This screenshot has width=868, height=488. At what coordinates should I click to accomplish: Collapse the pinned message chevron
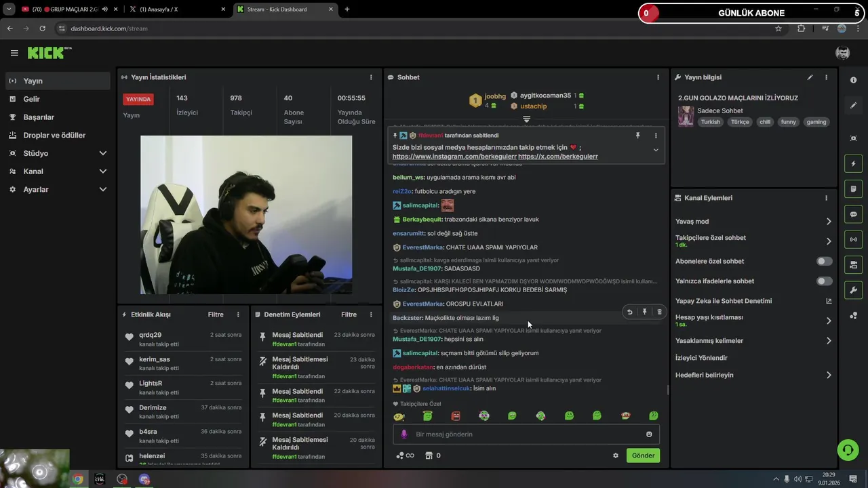coord(656,150)
